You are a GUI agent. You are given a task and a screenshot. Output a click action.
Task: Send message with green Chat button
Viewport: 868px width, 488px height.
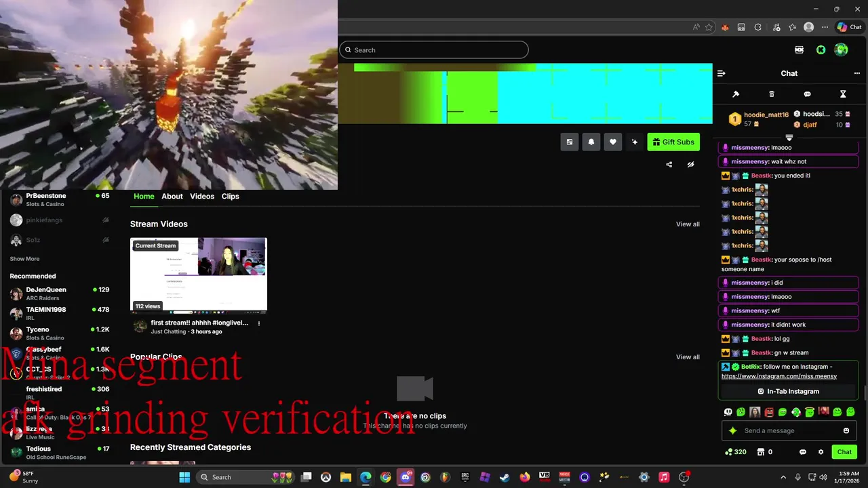click(844, 452)
